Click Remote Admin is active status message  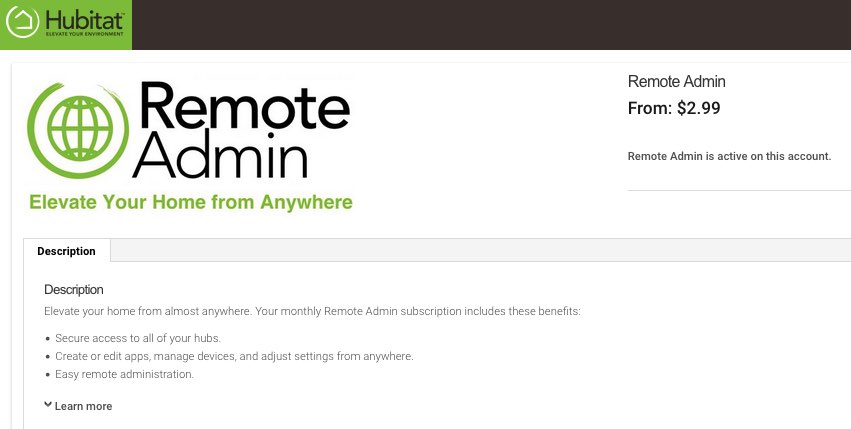tap(729, 156)
